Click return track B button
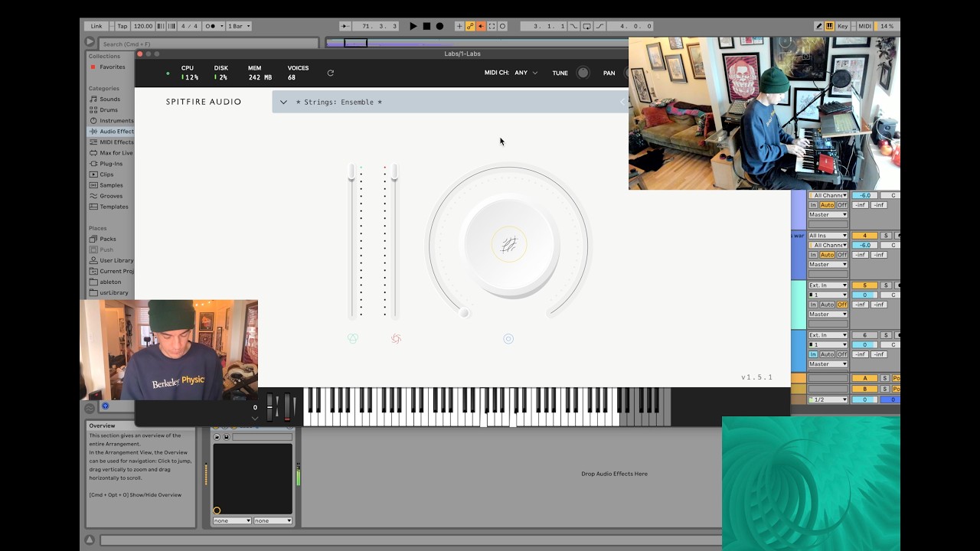980x551 pixels. pyautogui.click(x=864, y=389)
